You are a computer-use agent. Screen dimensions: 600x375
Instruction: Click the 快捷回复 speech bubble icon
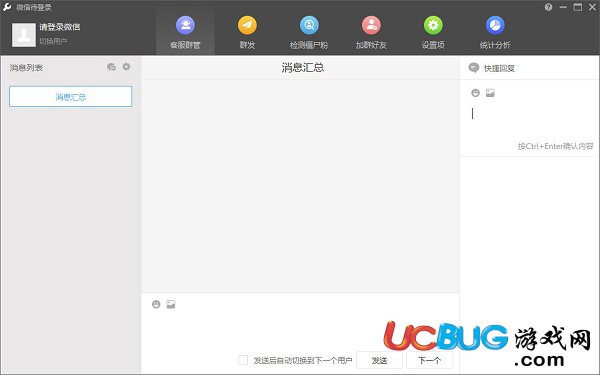click(x=474, y=68)
